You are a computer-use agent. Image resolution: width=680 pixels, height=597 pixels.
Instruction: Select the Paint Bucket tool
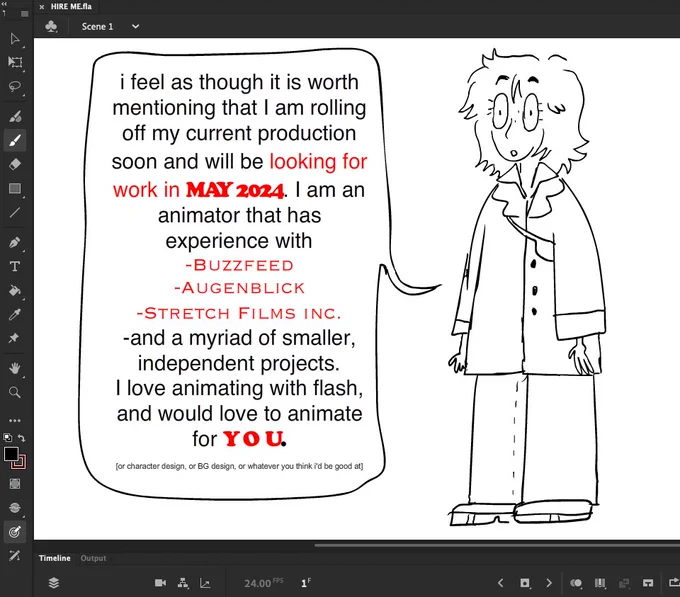click(15, 290)
